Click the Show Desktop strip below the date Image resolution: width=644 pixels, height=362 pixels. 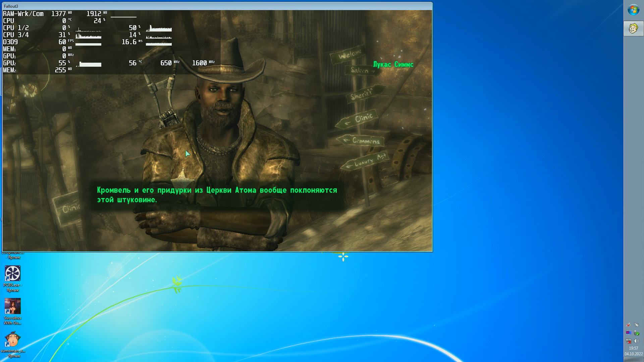pos(633,360)
